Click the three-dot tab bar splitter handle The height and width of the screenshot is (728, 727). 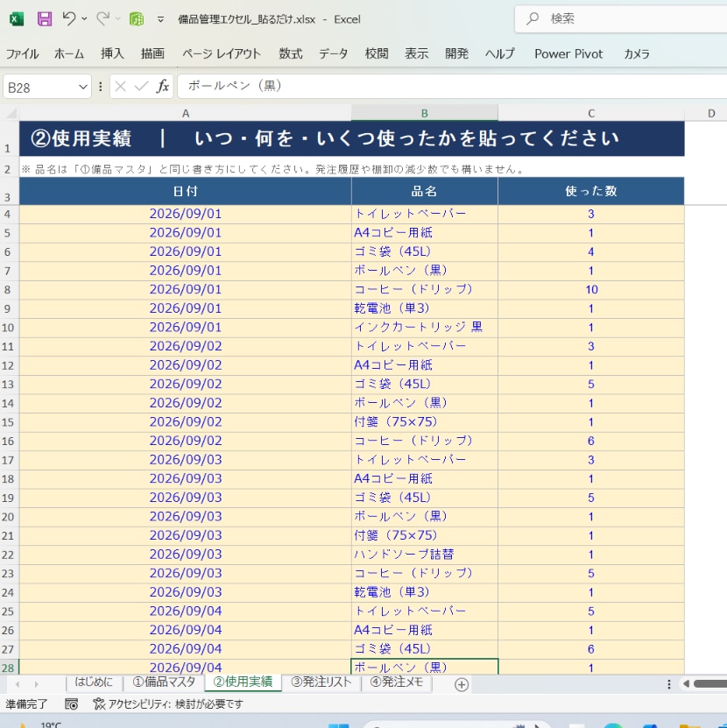669,684
